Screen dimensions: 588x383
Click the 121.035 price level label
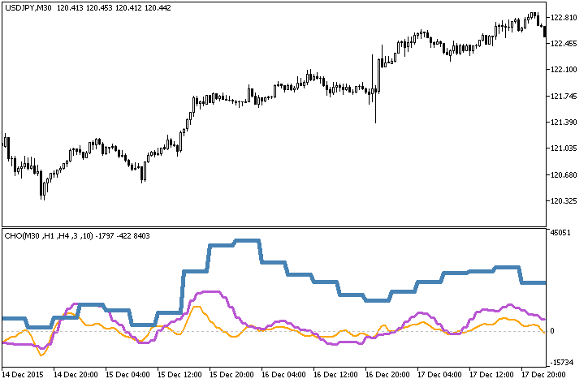564,148
